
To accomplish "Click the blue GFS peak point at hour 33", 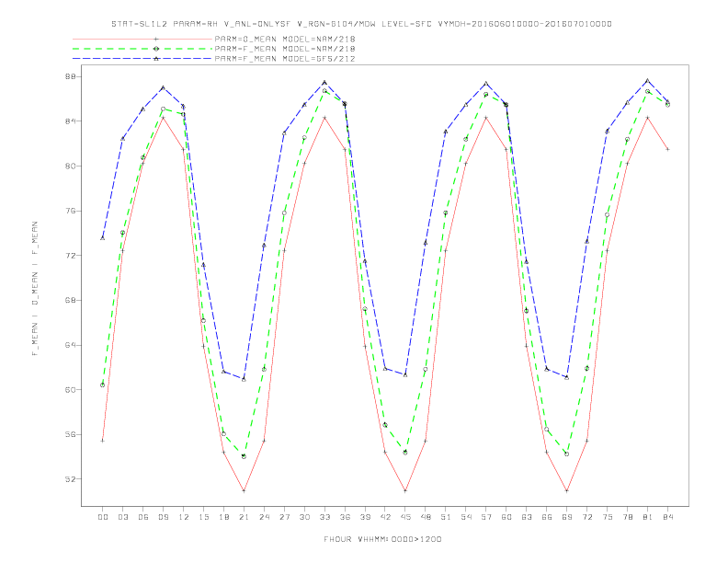I will click(x=324, y=82).
